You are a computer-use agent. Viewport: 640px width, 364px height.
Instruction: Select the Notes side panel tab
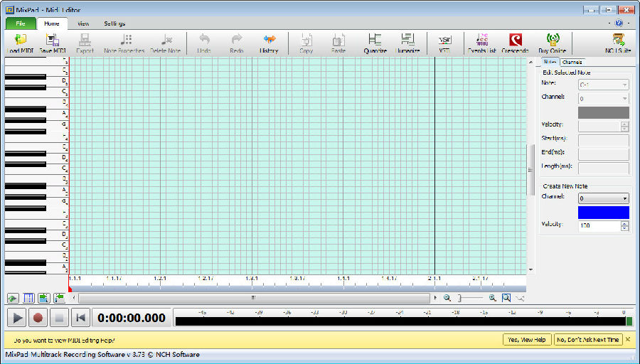(x=550, y=62)
